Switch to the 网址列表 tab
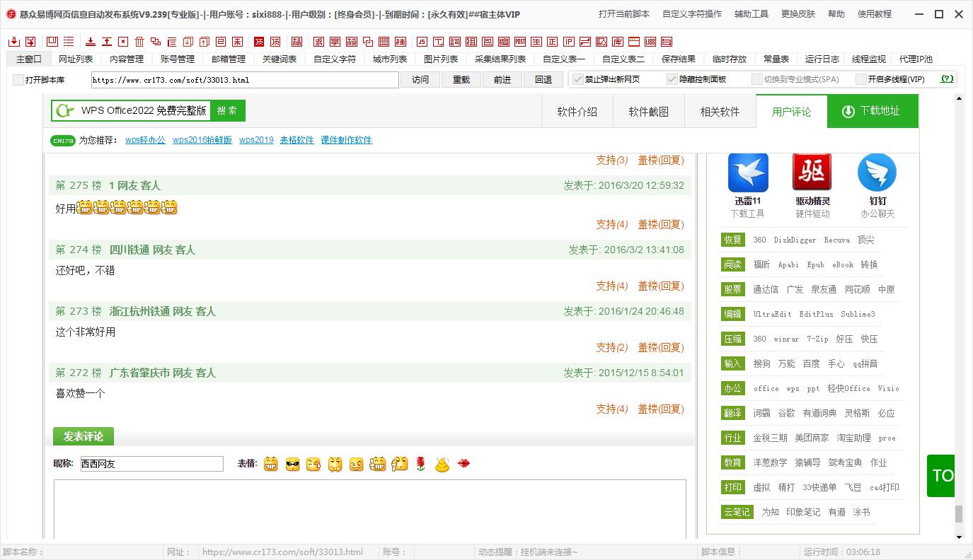 [76, 59]
